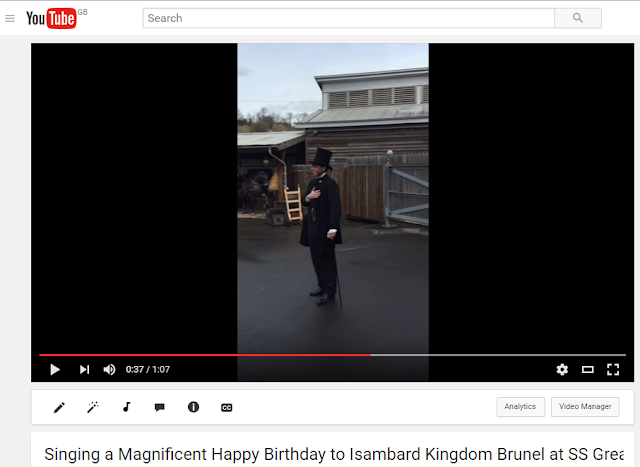Mute the video volume

click(x=109, y=369)
